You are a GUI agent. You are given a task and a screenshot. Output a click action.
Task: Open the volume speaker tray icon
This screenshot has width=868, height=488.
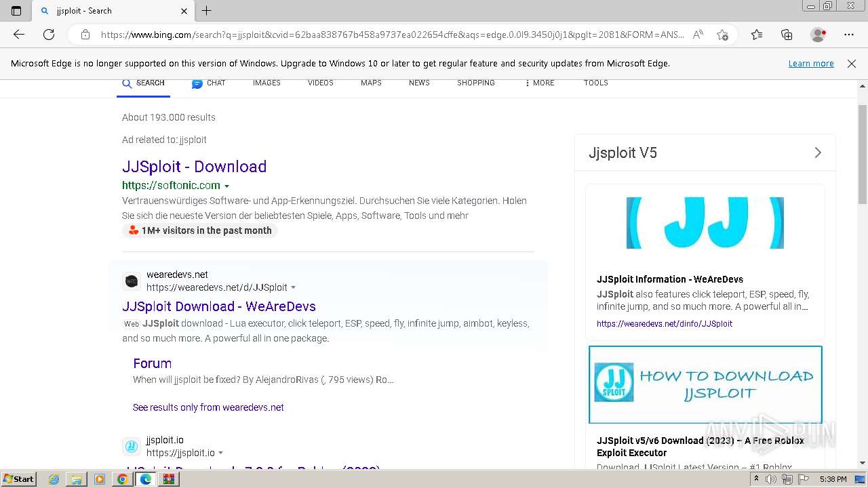771,479
